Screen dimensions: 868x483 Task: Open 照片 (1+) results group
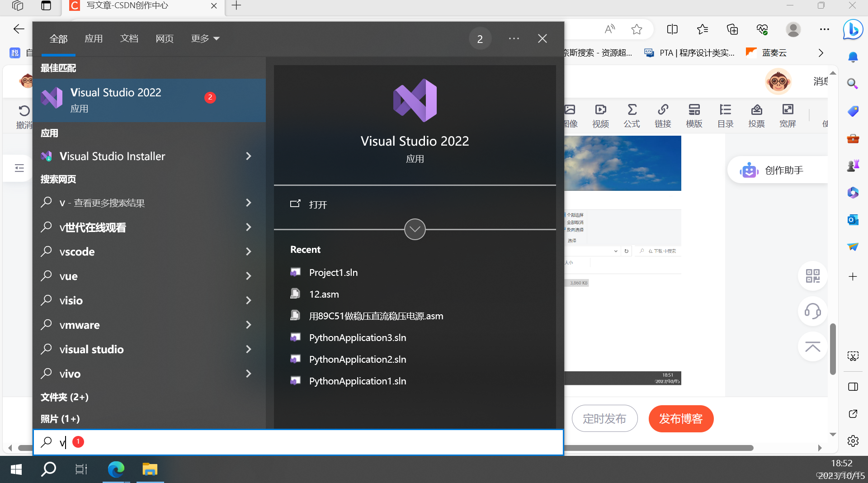pos(60,419)
